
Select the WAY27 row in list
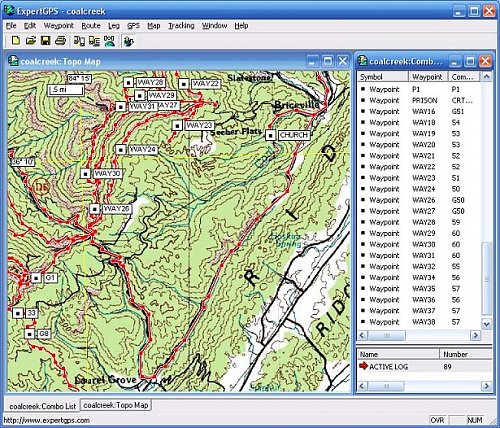pyautogui.click(x=419, y=211)
